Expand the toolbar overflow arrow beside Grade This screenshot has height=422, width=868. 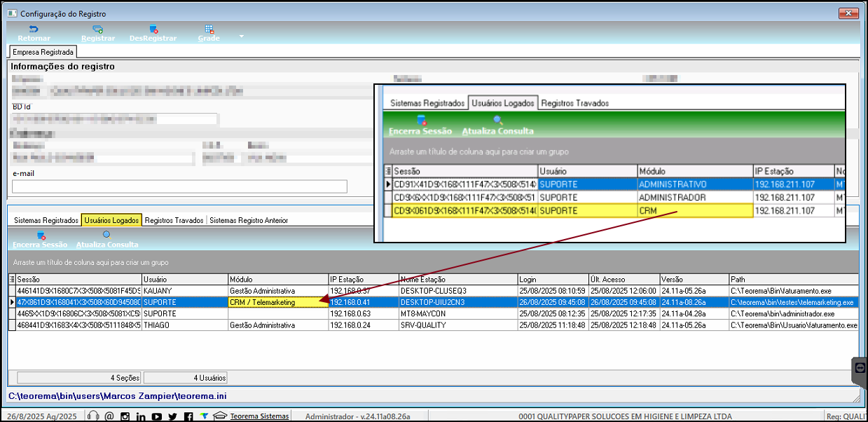[x=241, y=35]
